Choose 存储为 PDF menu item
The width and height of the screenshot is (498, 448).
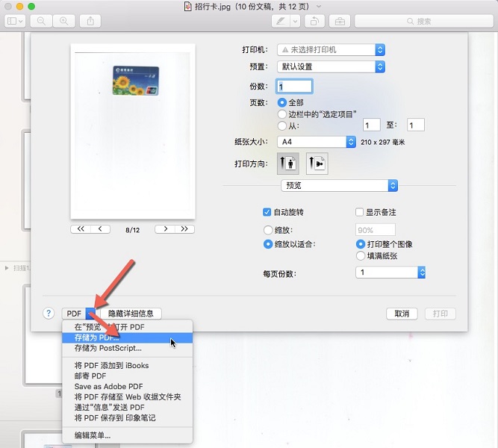(128, 337)
